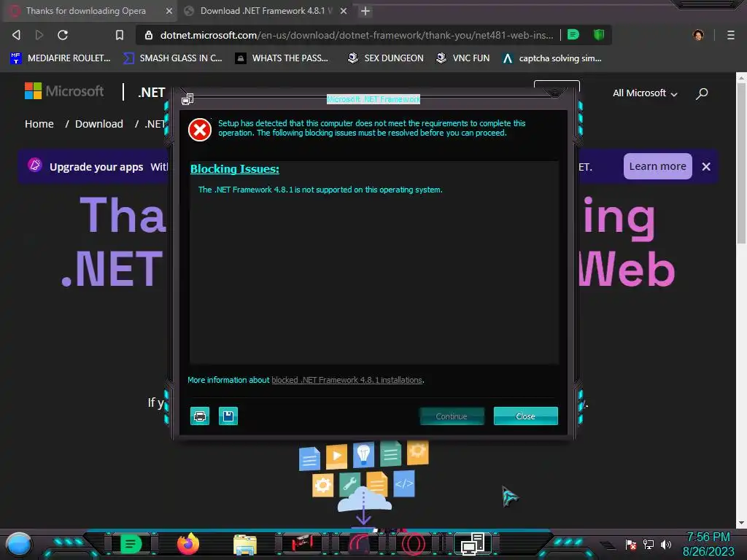Click the browser back arrow

pyautogui.click(x=16, y=35)
